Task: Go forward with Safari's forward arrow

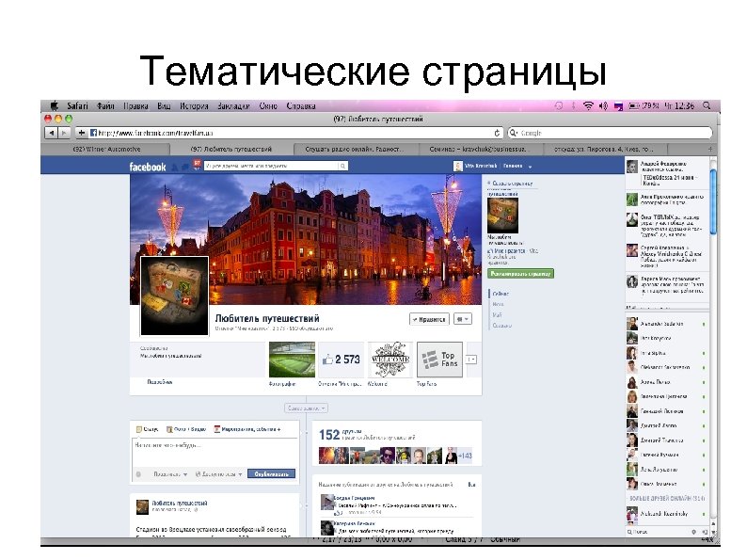Action: point(64,133)
